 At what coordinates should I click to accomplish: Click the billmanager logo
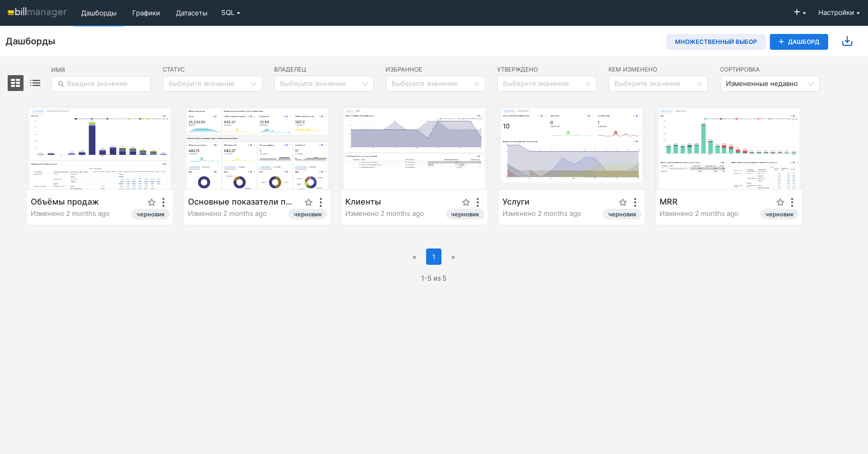pos(37,12)
